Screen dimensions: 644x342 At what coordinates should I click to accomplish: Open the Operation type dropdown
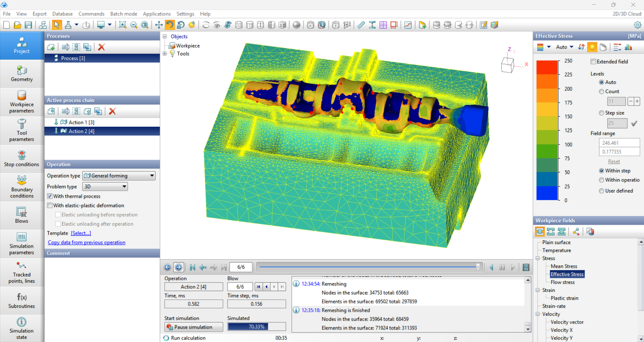(119, 176)
